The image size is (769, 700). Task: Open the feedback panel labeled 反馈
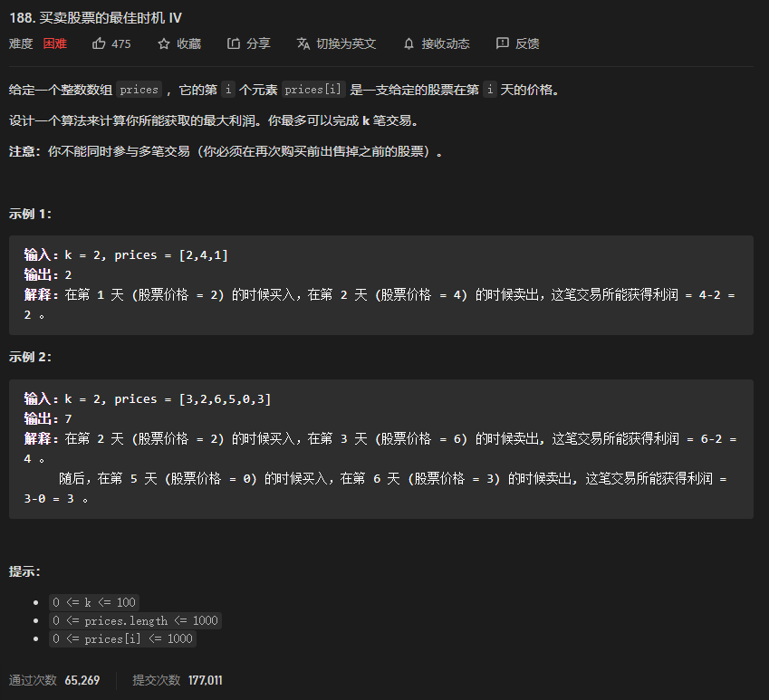pos(527,43)
